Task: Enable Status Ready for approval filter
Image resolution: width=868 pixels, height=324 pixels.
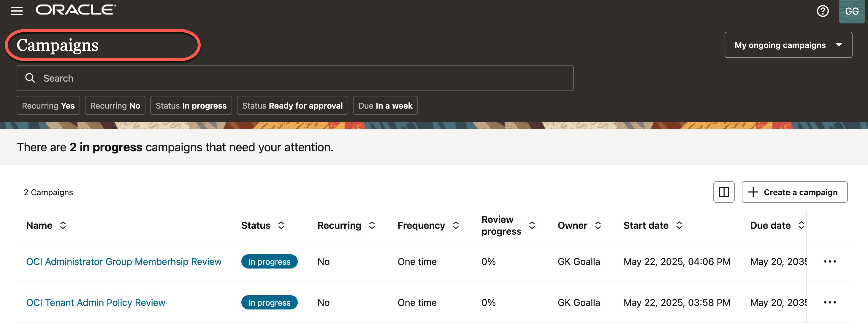Action: click(x=292, y=105)
